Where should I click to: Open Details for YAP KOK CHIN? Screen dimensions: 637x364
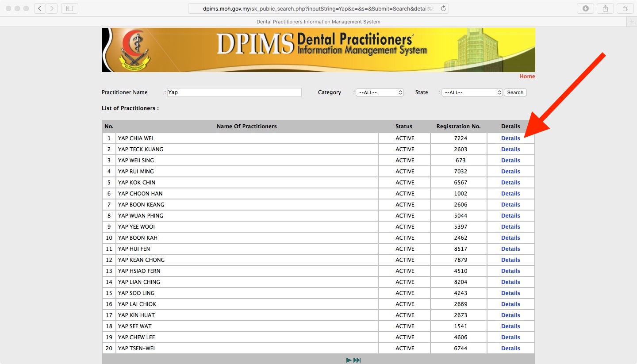(510, 183)
